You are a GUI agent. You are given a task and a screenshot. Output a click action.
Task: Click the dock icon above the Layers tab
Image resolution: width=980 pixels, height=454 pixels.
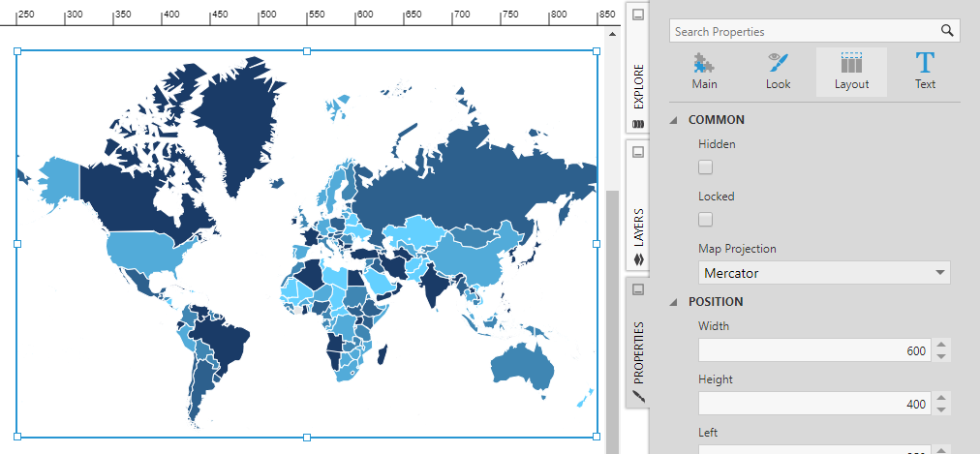(637, 152)
